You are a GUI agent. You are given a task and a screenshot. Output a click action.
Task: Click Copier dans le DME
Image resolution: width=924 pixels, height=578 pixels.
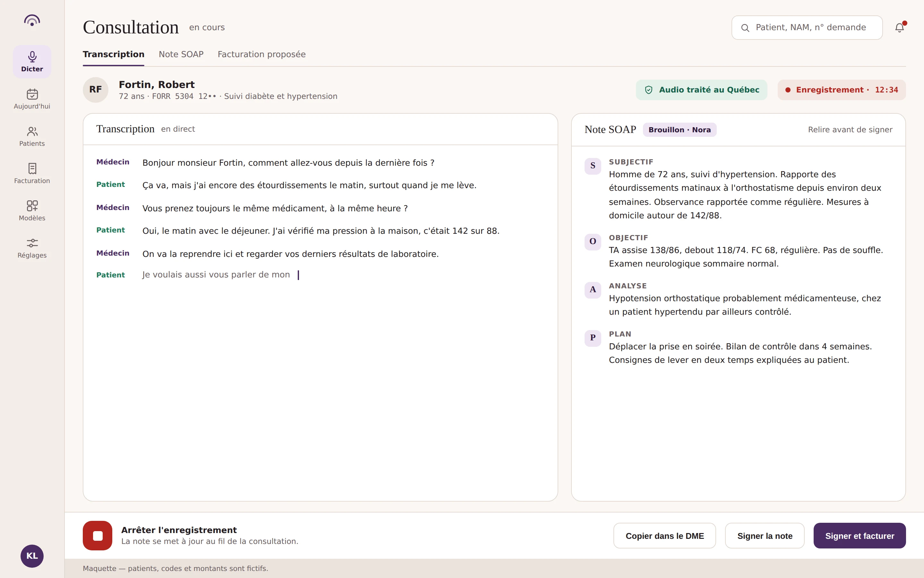point(664,536)
